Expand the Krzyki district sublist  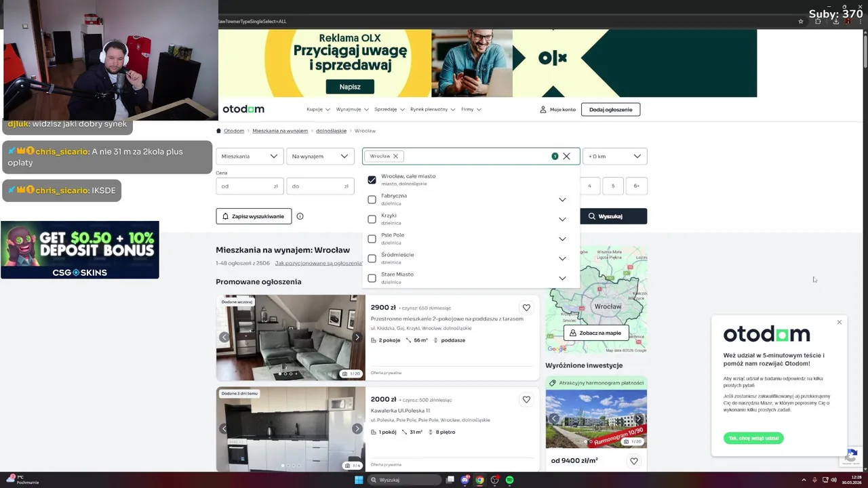pos(562,219)
